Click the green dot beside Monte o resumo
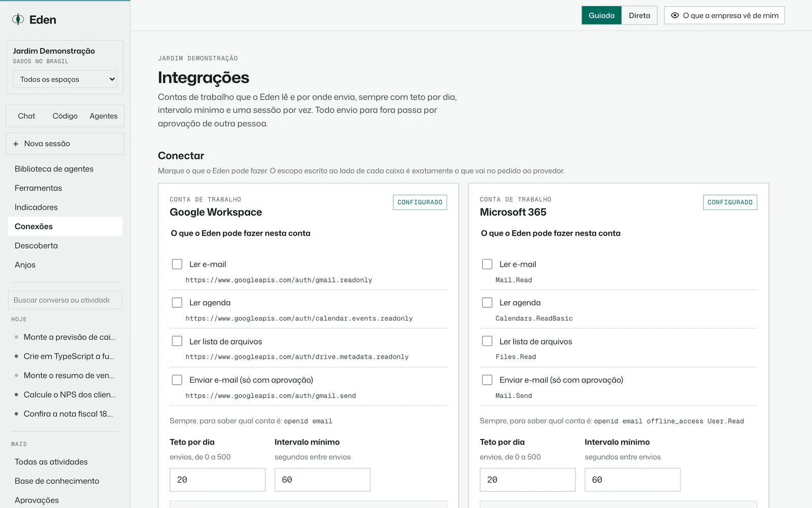 point(17,375)
